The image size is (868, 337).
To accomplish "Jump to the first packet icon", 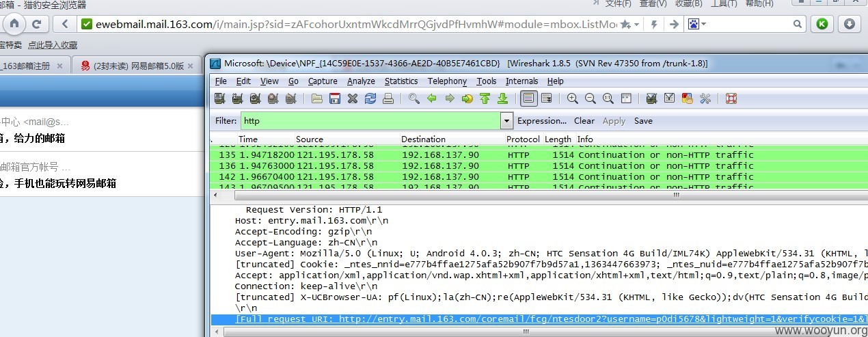I will (485, 98).
